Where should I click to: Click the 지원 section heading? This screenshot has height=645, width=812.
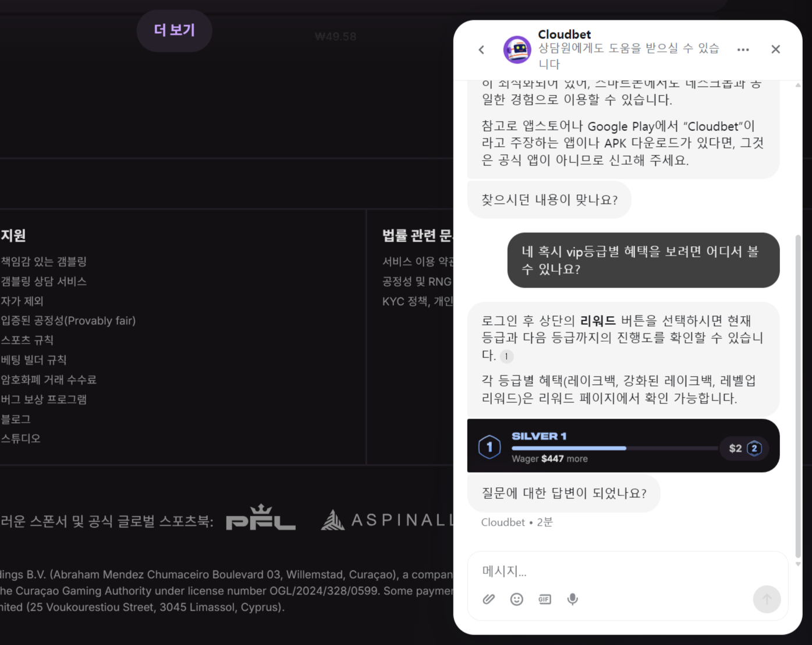point(13,235)
